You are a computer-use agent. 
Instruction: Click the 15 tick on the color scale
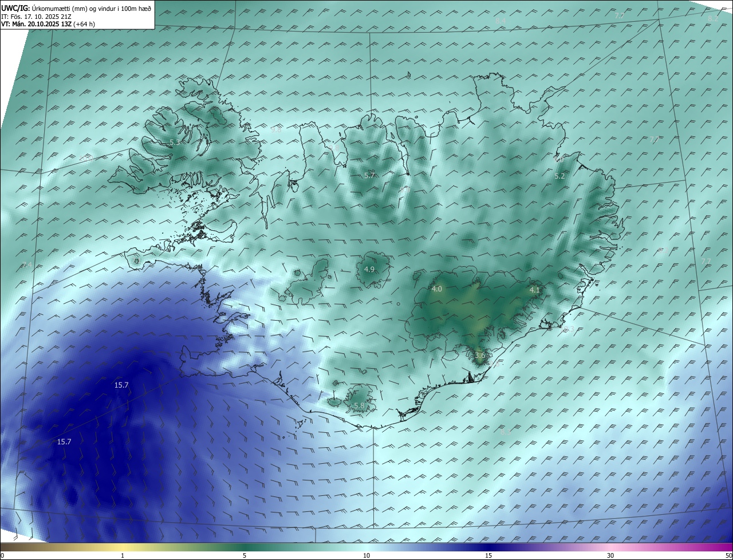coord(488,555)
